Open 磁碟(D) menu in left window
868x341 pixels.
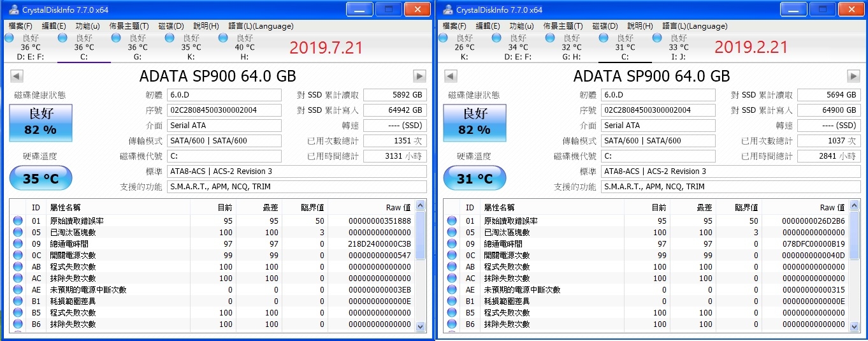click(171, 26)
